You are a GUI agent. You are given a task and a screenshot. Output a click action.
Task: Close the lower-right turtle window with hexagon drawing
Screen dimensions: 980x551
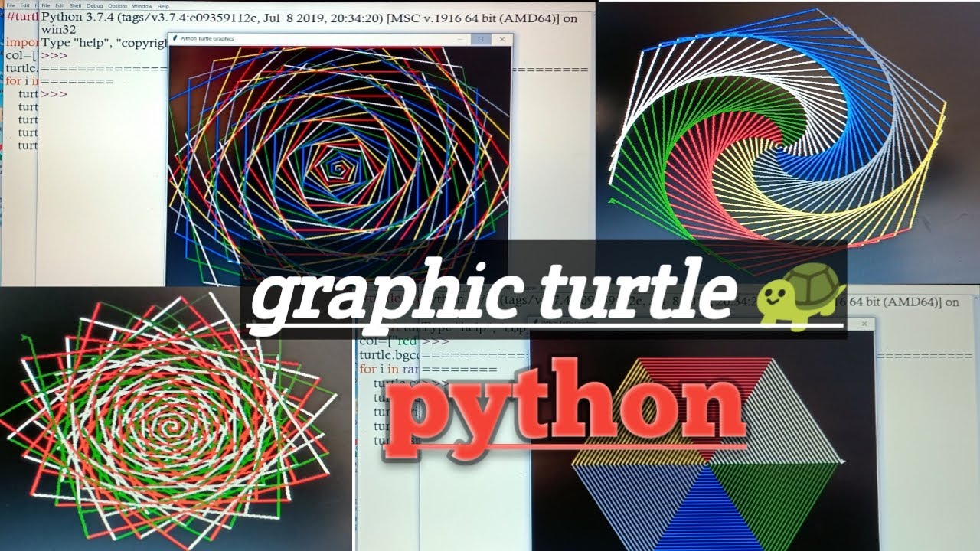point(864,324)
